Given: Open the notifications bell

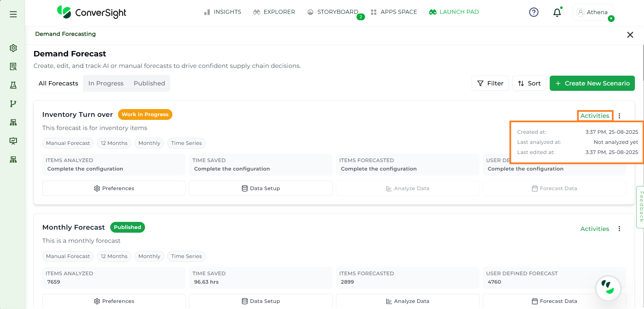Looking at the screenshot, I should click(557, 12).
